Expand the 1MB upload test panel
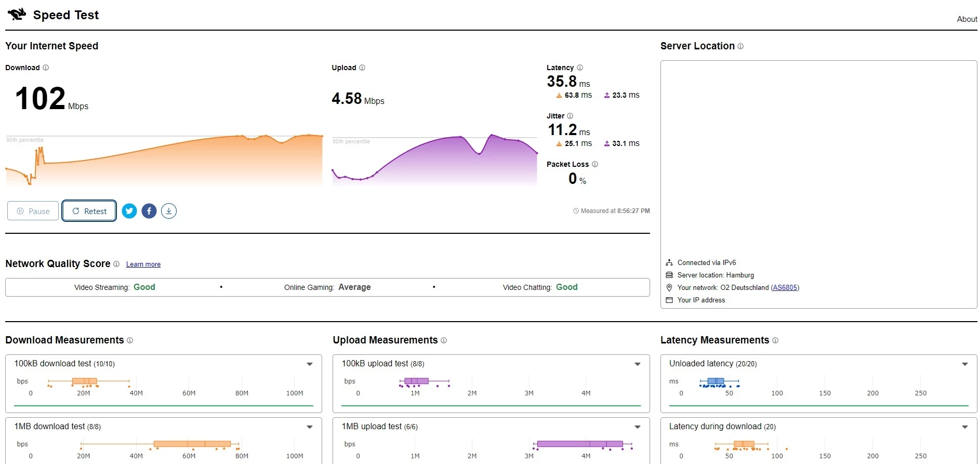 [638, 427]
